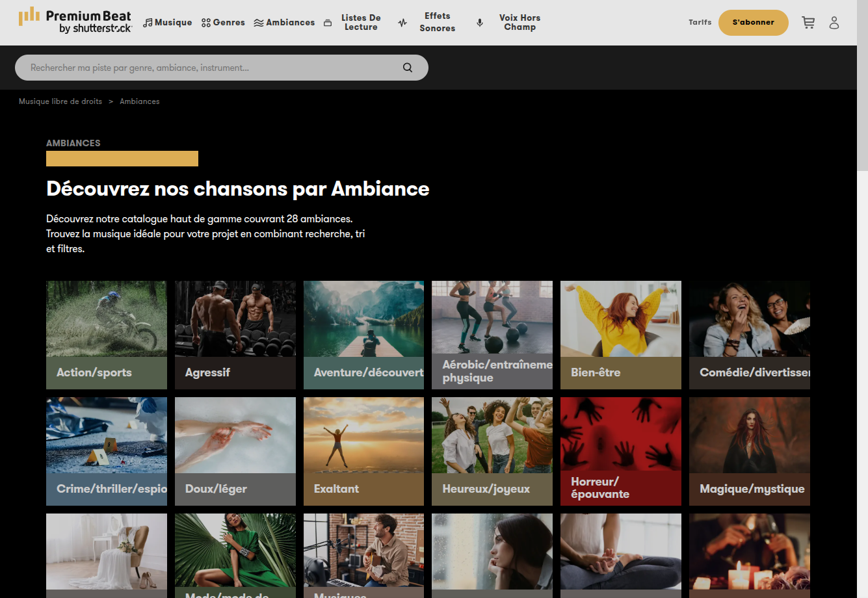Click the microphone icon beside Voix Hors Champ
Image resolution: width=868 pixels, height=598 pixels.
(x=480, y=23)
